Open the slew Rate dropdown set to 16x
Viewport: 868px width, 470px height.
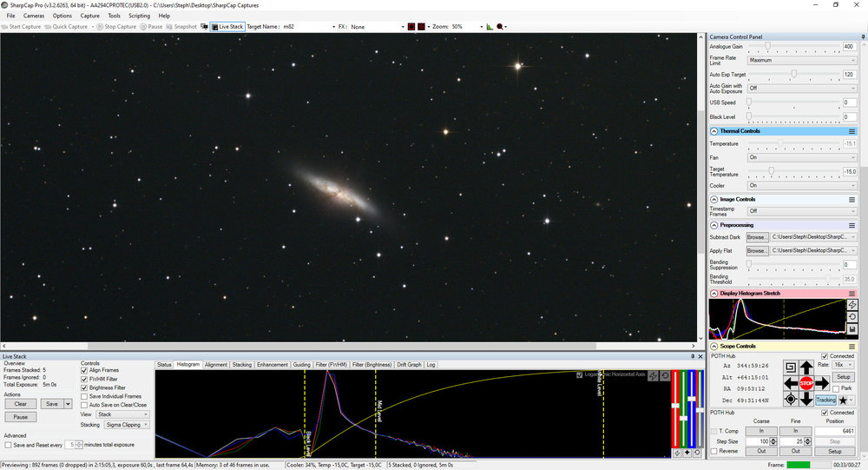coord(842,365)
